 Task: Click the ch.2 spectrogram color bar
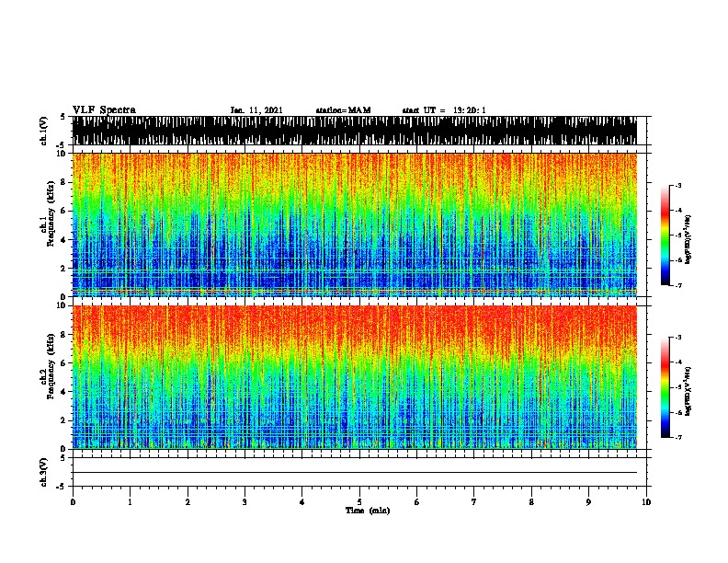665,387
